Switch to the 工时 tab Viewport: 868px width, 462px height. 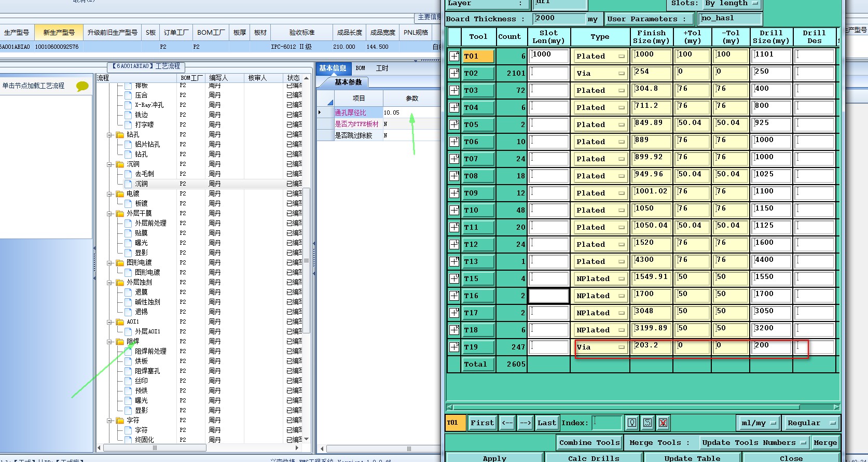coord(382,68)
